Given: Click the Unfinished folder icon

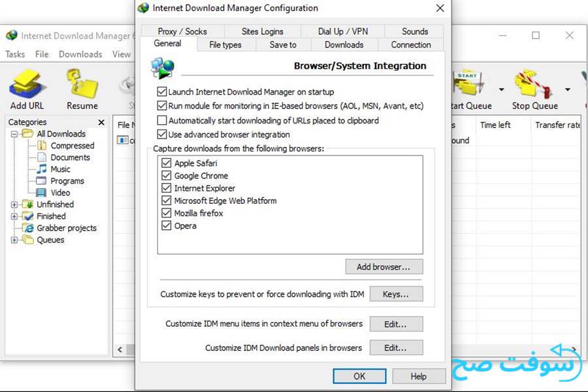Looking at the screenshot, I should pos(28,204).
